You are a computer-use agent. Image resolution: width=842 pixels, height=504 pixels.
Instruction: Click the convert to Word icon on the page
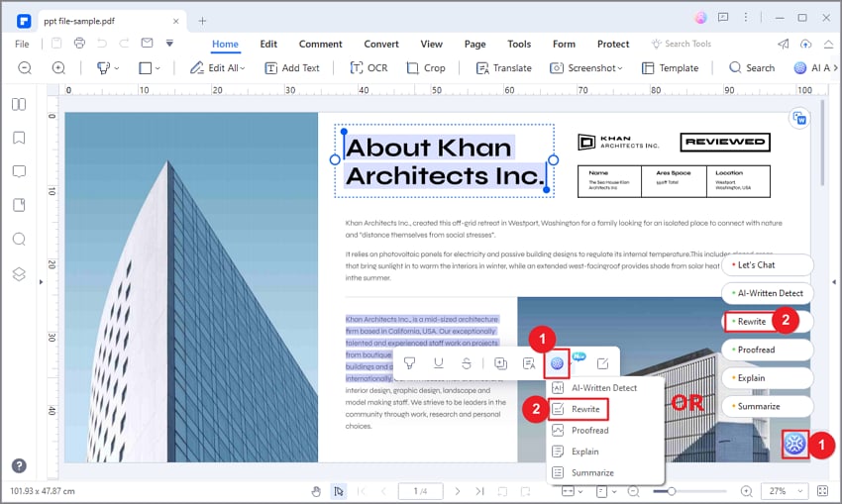[799, 118]
